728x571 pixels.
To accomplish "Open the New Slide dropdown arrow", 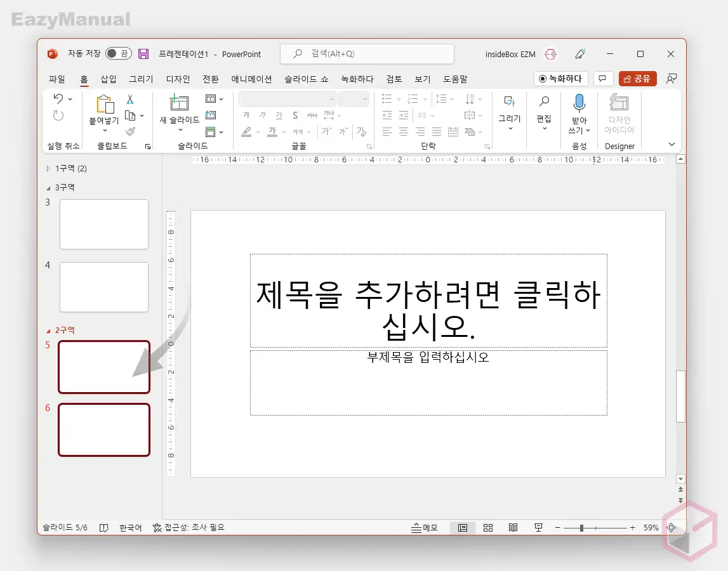I will tap(181, 130).
